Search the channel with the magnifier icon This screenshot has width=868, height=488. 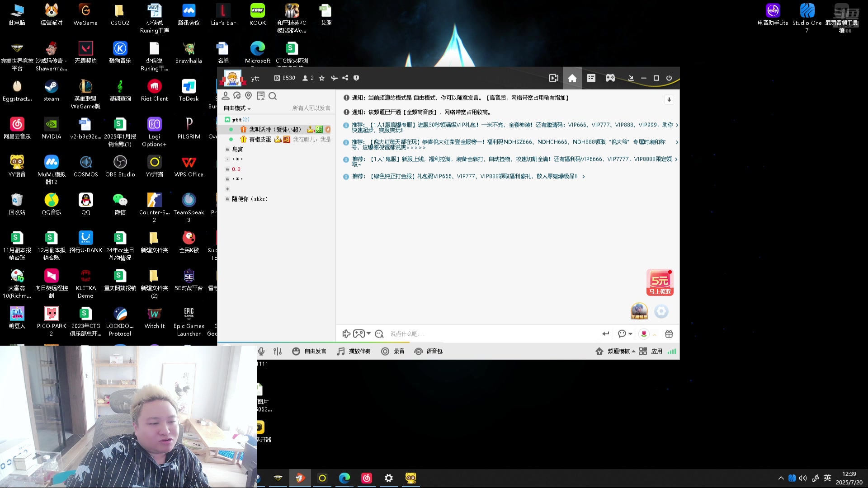pos(273,96)
